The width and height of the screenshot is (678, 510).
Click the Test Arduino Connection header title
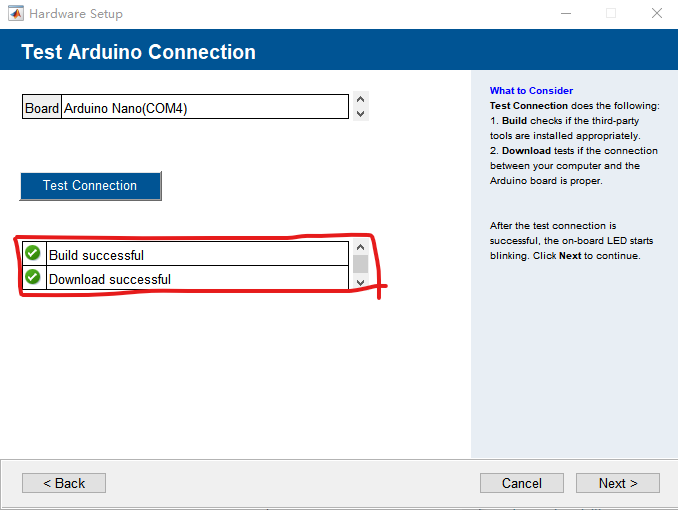138,52
